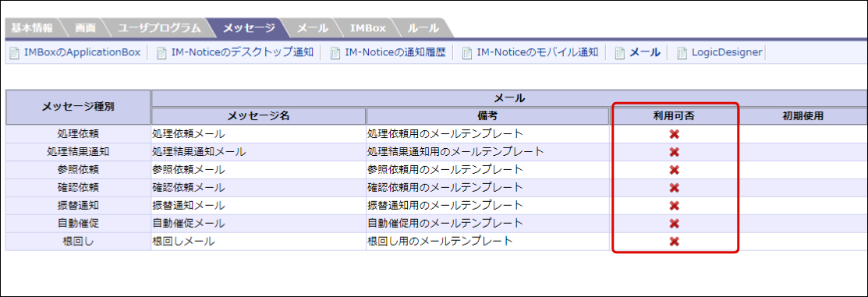Switch to the IMBox tab

[x=368, y=28]
